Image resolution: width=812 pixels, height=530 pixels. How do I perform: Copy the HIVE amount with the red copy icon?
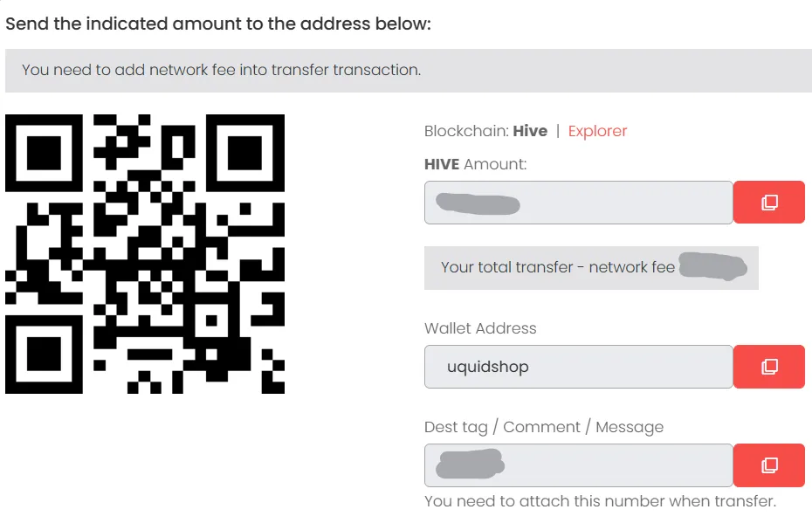click(769, 202)
